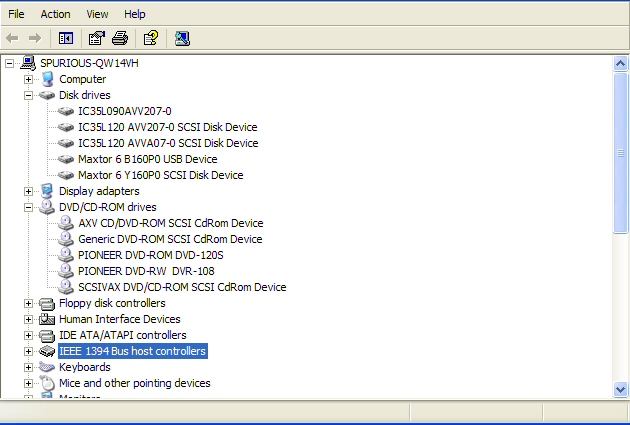Collapse the DVD/CD-ROM drives category
The image size is (630, 425).
(28, 207)
